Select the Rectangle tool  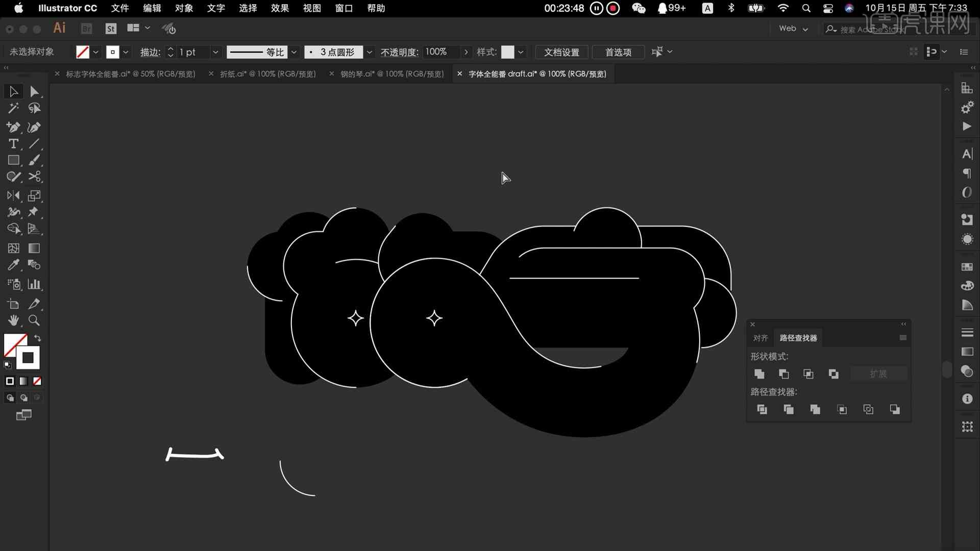tap(13, 160)
